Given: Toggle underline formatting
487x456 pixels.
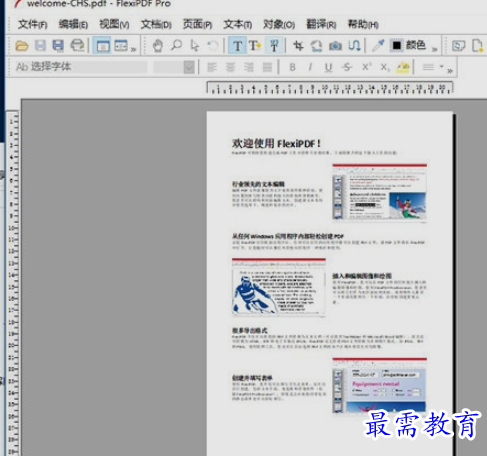Looking at the screenshot, I should (328, 67).
